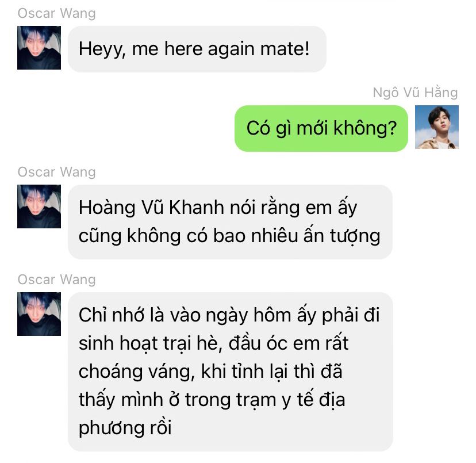
Task: Select the "Heyy, me here again mate!" bubble
Action: pyautogui.click(x=197, y=49)
